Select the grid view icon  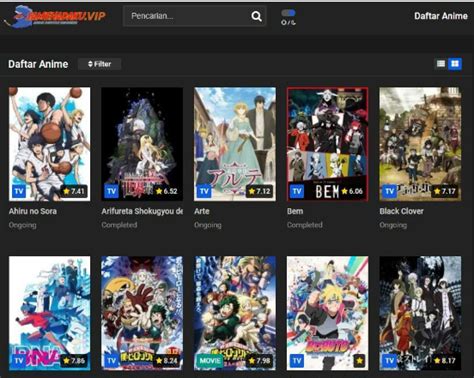(x=455, y=64)
